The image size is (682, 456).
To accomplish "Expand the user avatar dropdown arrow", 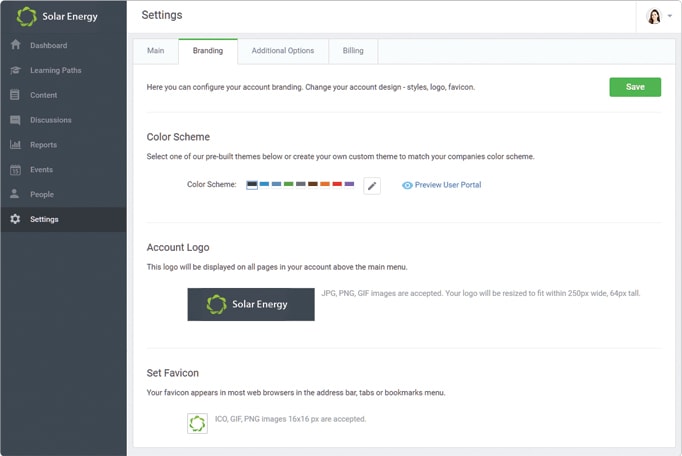I will coord(669,17).
